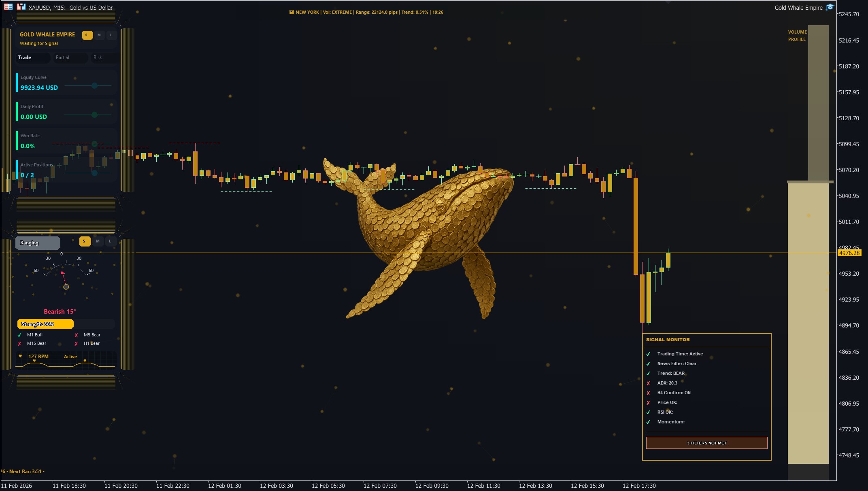
Task: Switch to the Partial tab
Action: pyautogui.click(x=63, y=57)
